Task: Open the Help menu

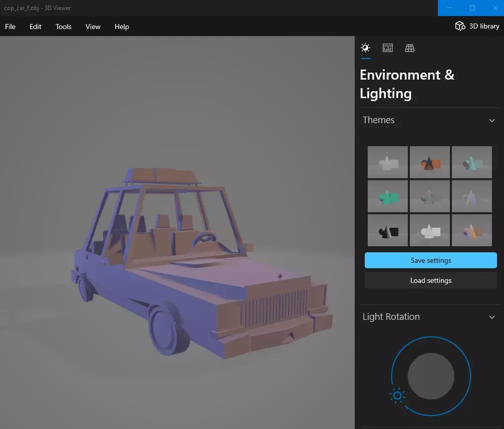Action: tap(122, 27)
